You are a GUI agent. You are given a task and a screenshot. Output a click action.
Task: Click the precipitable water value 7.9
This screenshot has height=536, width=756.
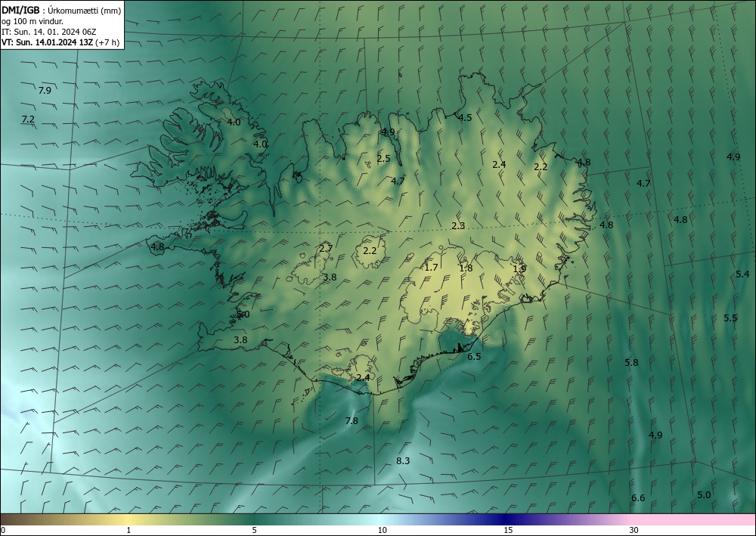(x=45, y=90)
